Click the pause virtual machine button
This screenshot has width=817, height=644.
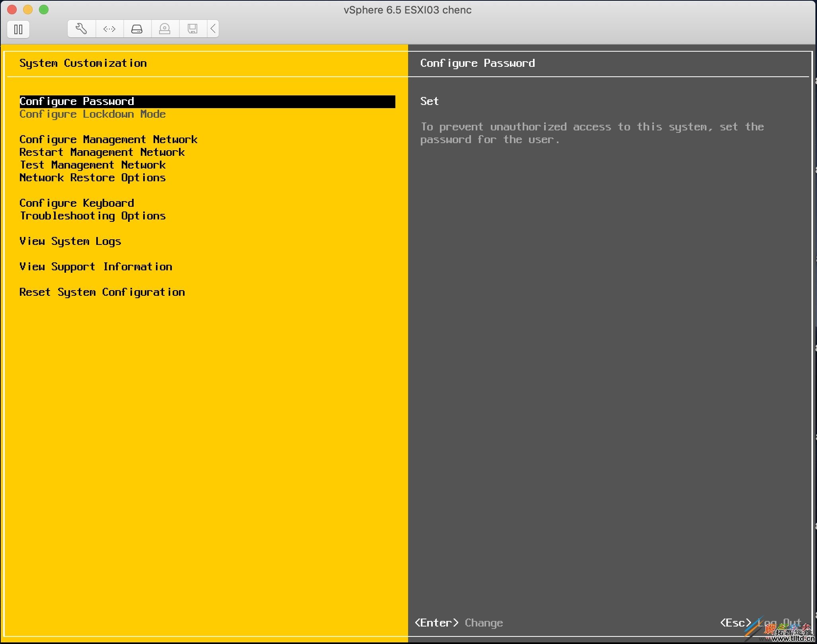click(18, 29)
